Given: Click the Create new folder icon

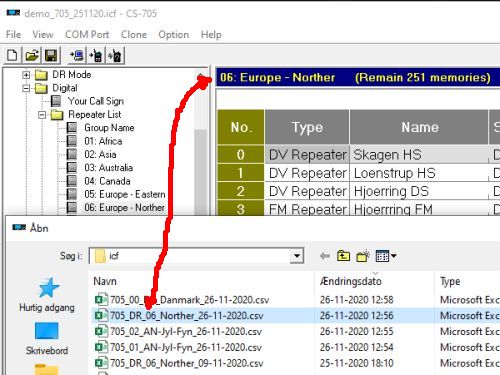Looking at the screenshot, I should 363,256.
